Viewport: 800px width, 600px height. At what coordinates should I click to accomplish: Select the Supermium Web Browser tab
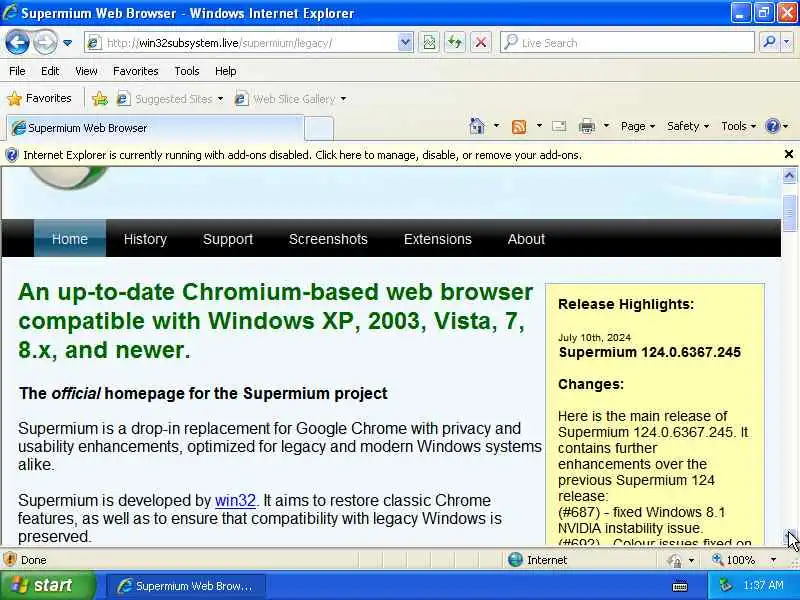155,128
